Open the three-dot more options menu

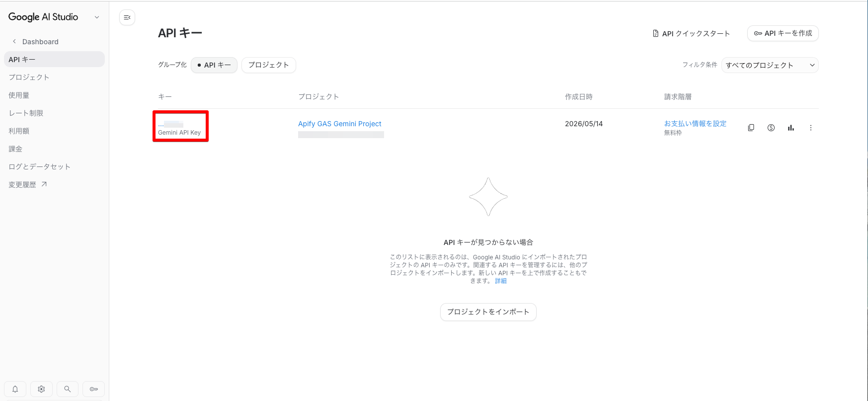pyautogui.click(x=810, y=128)
